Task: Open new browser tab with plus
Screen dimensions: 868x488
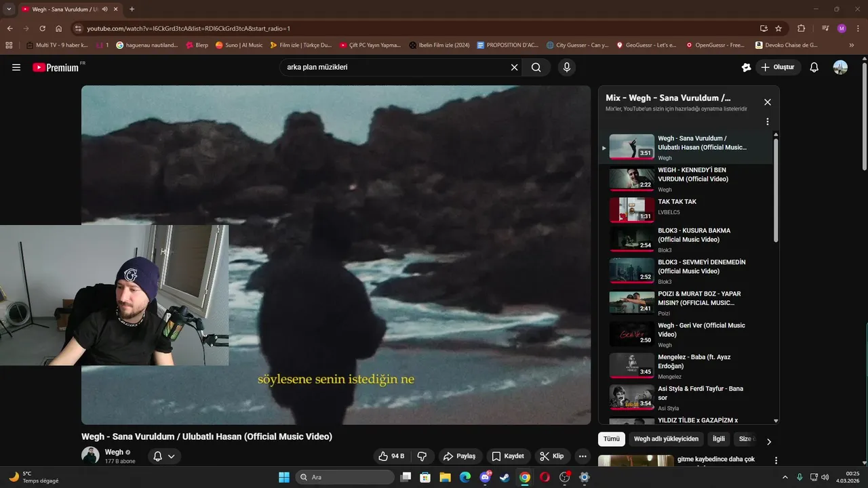Action: (x=132, y=9)
